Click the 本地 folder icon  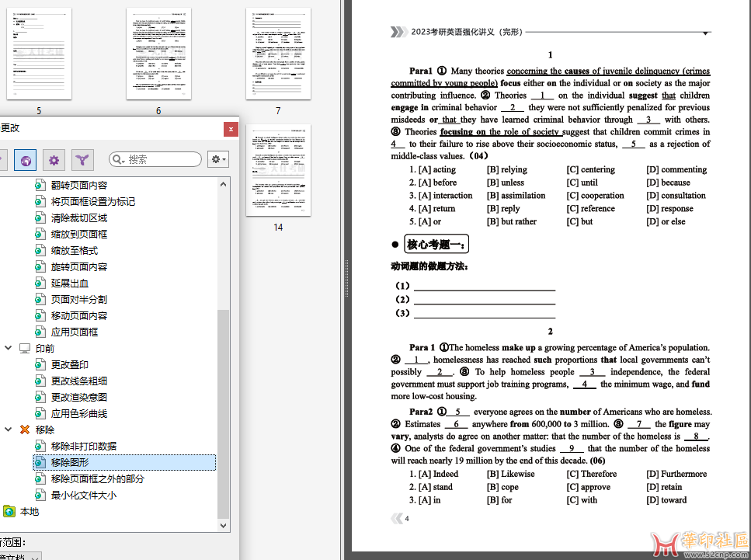9,512
